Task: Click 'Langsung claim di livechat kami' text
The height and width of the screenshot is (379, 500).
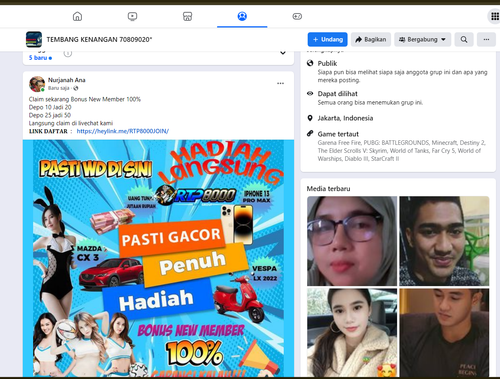Action: 71,123
